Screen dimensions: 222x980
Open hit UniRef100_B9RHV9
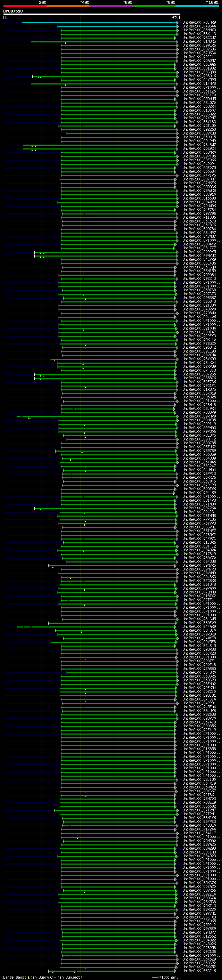(x=199, y=416)
